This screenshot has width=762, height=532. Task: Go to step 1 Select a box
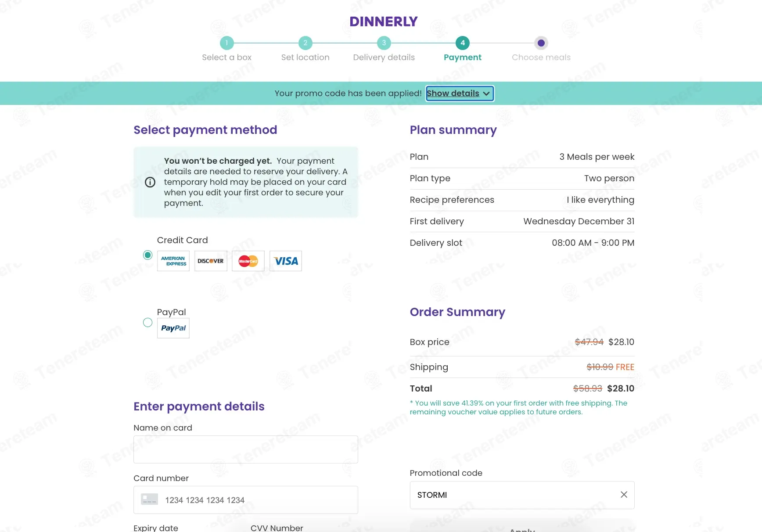click(x=227, y=43)
